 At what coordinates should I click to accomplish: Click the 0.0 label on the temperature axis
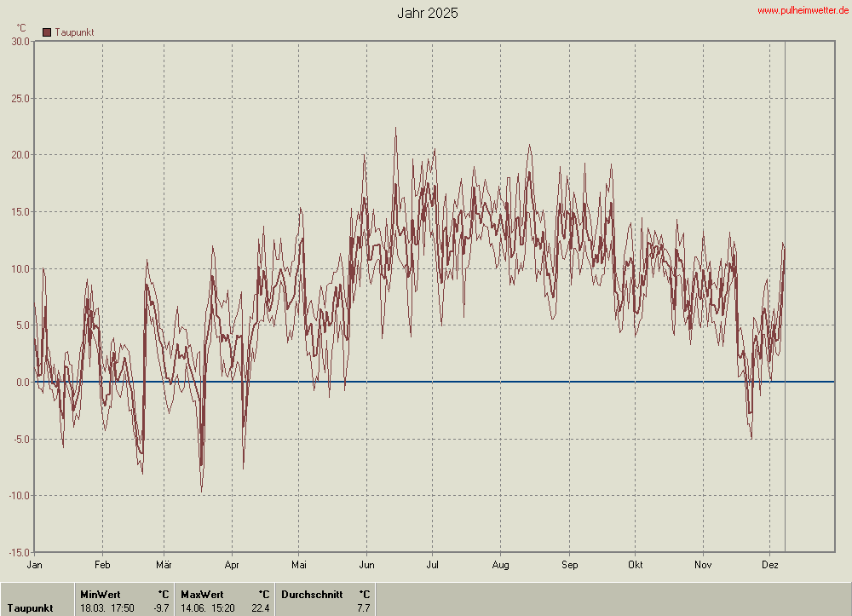pyautogui.click(x=23, y=382)
